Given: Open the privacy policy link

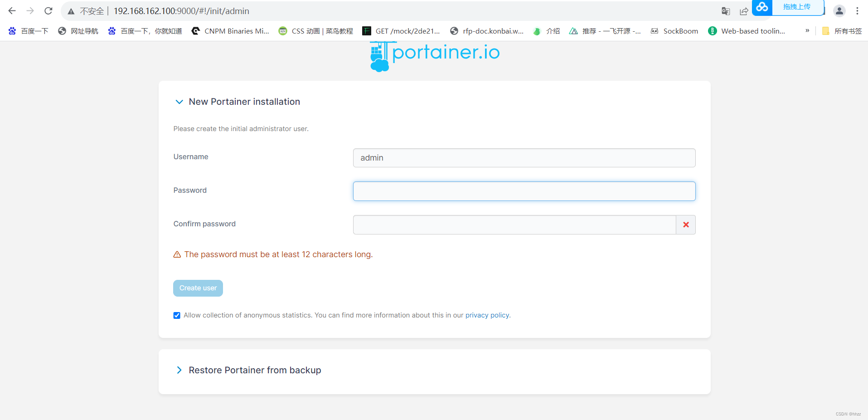Looking at the screenshot, I should tap(487, 315).
